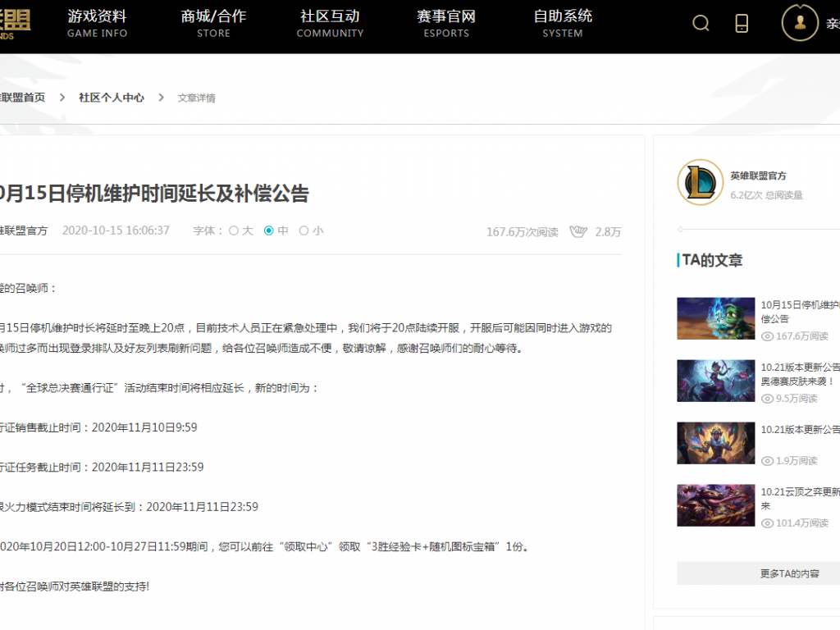This screenshot has width=840, height=630.
Task: Click the 167.6万次阅读 view count
Action: click(522, 232)
